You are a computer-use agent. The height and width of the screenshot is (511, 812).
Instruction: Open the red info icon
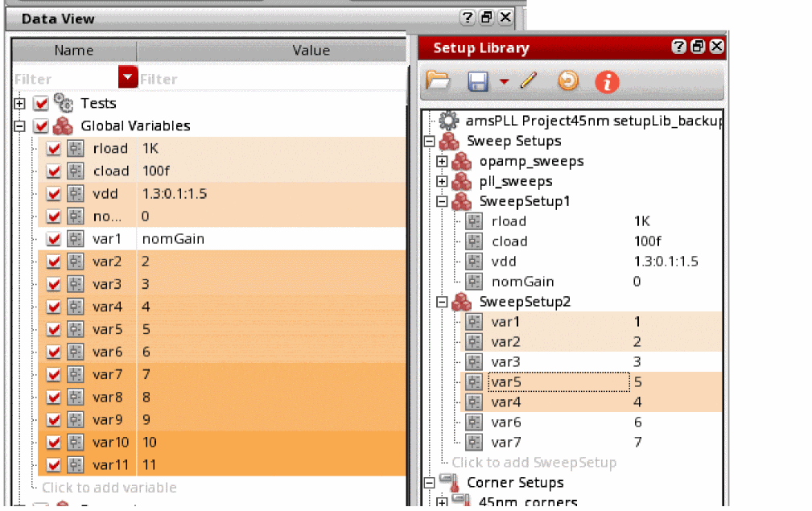click(x=607, y=81)
